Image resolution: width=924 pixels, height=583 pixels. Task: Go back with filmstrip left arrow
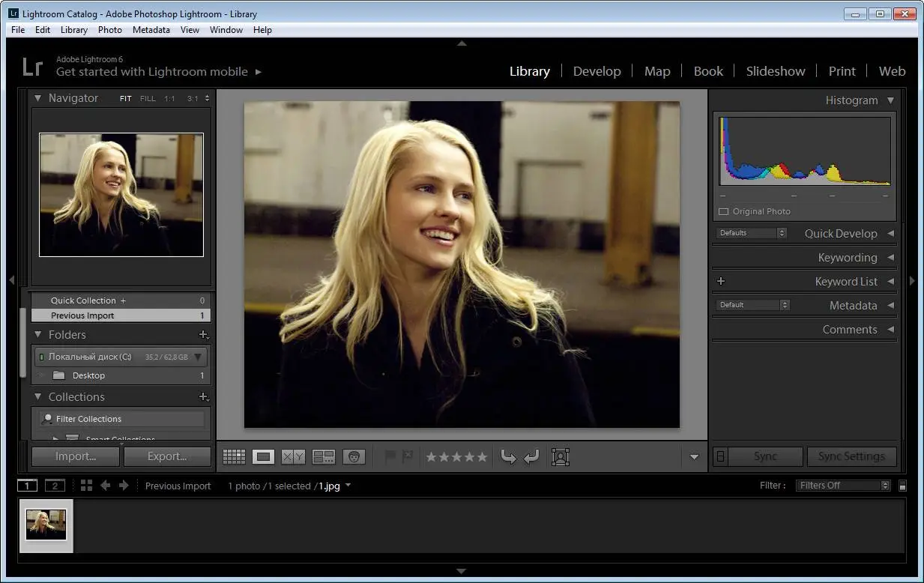pos(105,486)
